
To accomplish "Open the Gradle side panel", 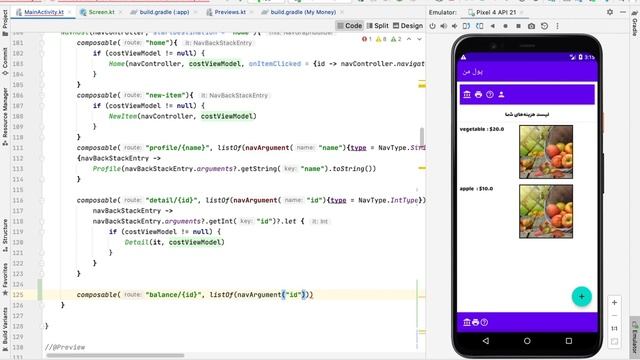I will pos(635,22).
